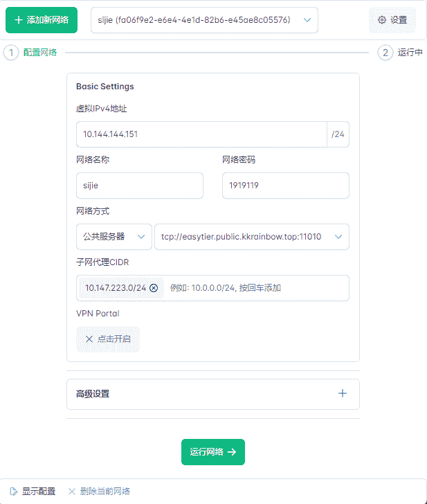Remove the 10.147.223.0/24 CIDR tag
Image resolution: width=427 pixels, height=504 pixels.
point(154,288)
